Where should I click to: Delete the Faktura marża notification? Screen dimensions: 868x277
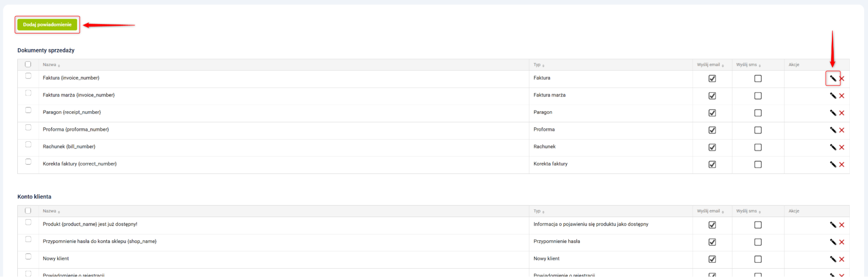[842, 96]
